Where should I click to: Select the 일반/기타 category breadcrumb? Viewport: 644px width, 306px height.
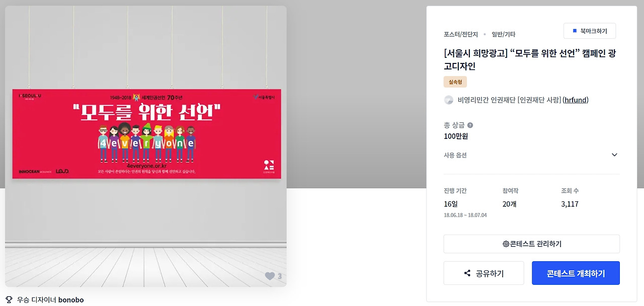(x=503, y=34)
